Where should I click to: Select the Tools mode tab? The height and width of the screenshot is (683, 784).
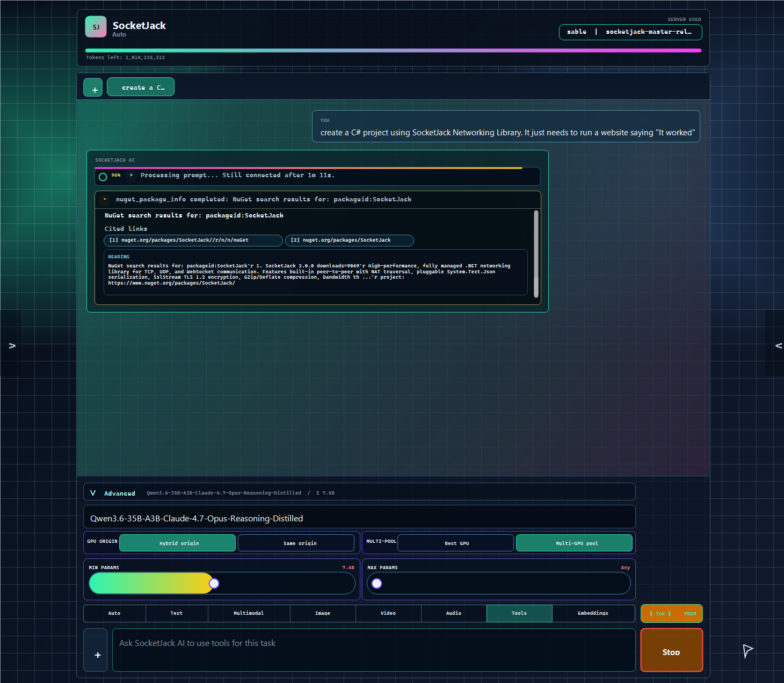[x=519, y=613]
